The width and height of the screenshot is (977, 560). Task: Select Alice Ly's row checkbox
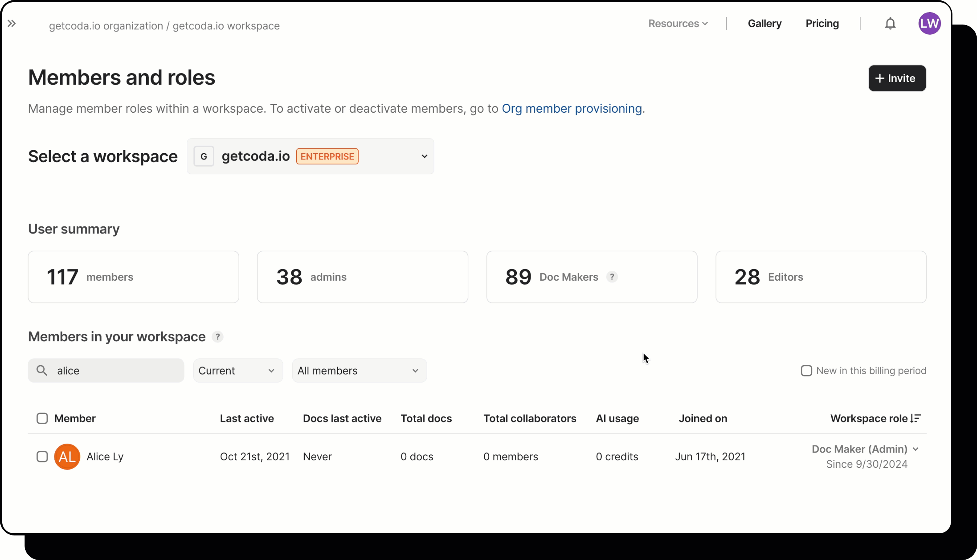pyautogui.click(x=42, y=457)
